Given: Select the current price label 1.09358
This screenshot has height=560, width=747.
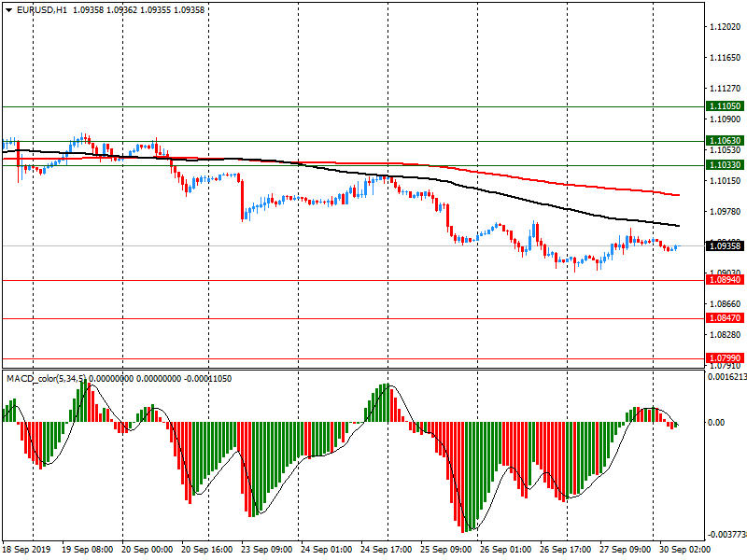Looking at the screenshot, I should click(x=725, y=246).
